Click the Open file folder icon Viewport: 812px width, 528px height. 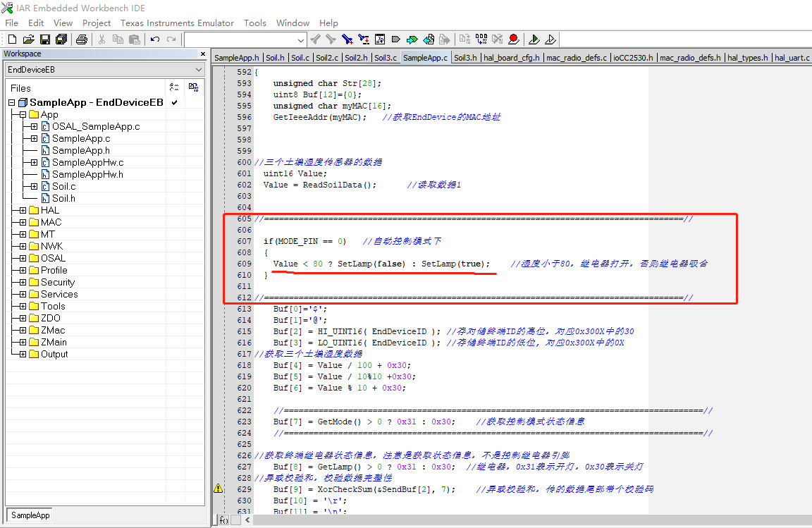(28, 39)
